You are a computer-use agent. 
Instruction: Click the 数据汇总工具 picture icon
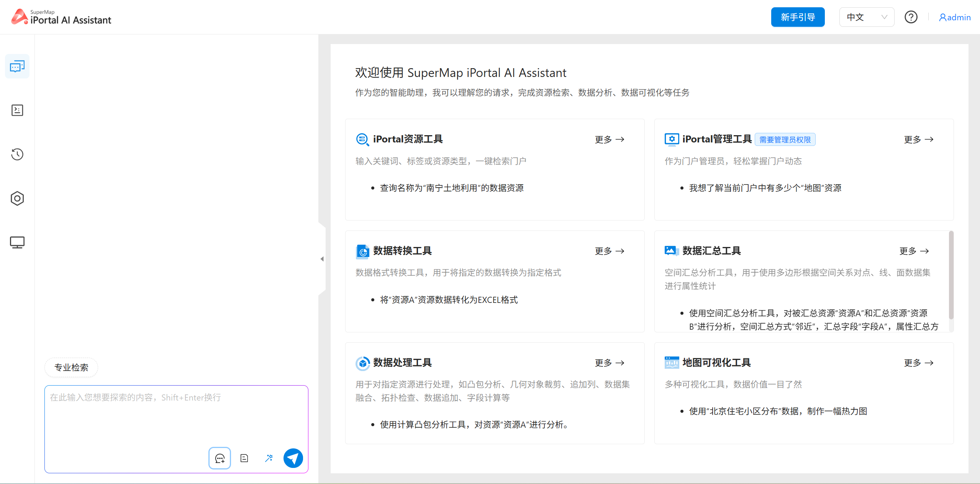(x=672, y=251)
